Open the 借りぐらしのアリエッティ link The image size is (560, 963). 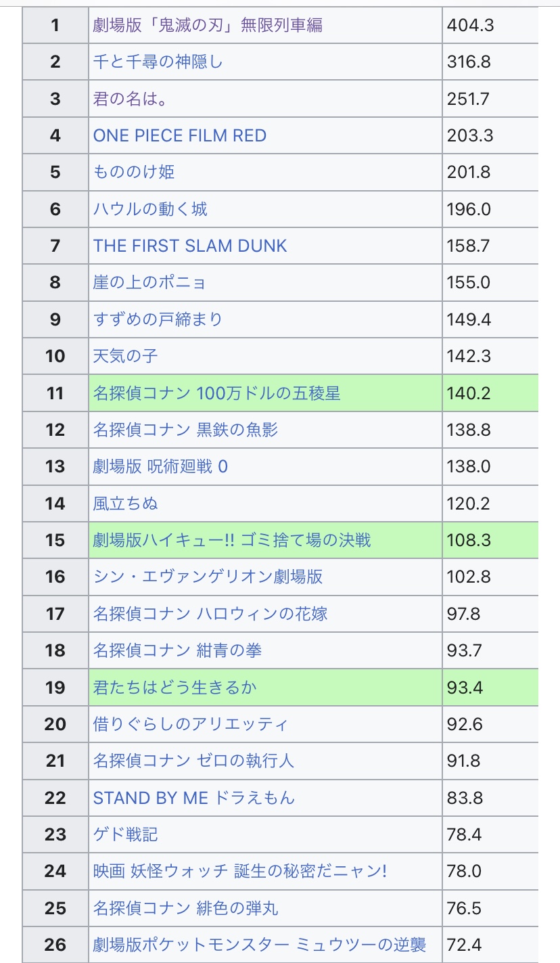pos(191,724)
